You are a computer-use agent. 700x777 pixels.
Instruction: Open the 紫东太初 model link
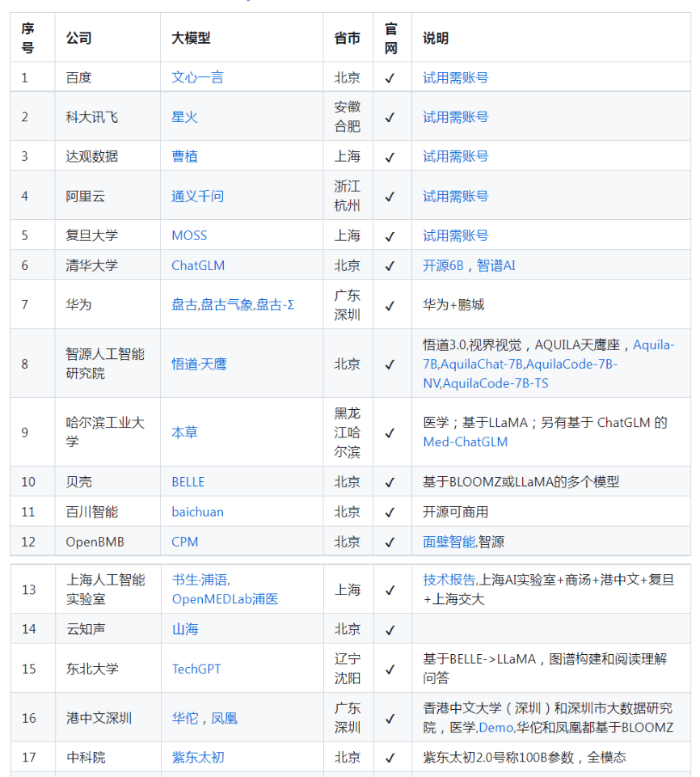pos(197,758)
